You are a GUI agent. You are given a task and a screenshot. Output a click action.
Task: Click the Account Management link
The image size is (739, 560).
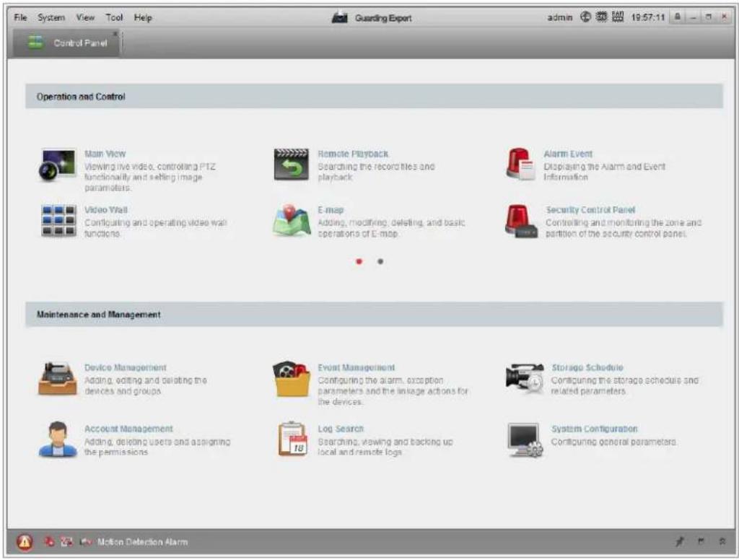(128, 429)
